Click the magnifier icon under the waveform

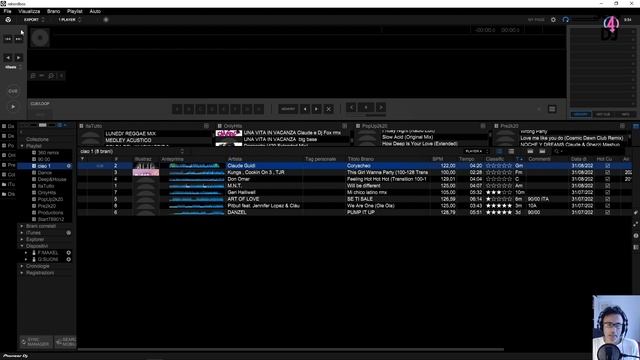click(51, 76)
